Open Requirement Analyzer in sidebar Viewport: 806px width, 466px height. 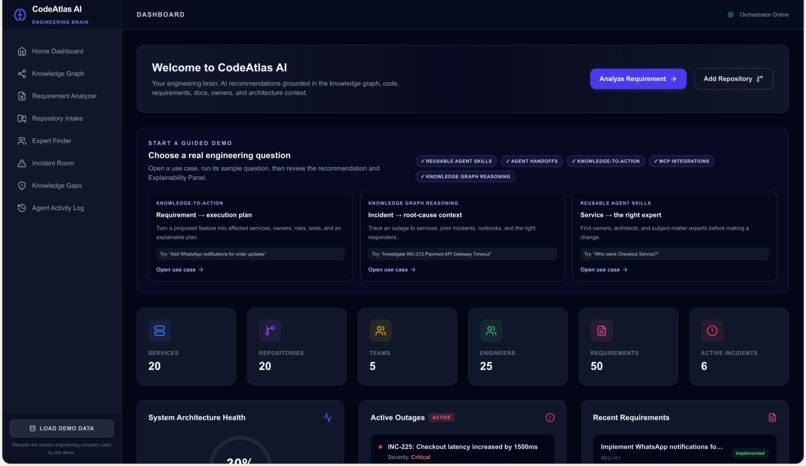pyautogui.click(x=62, y=96)
